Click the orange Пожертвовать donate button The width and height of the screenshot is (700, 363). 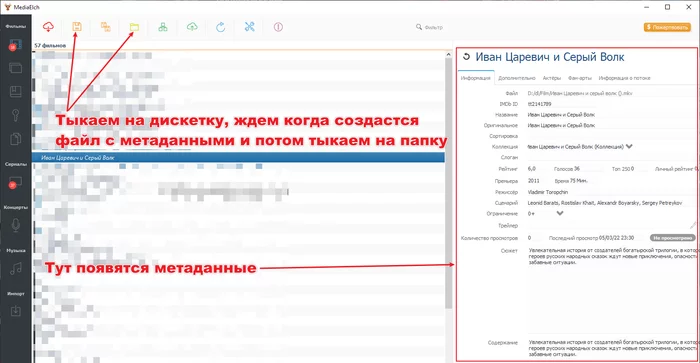tap(667, 27)
